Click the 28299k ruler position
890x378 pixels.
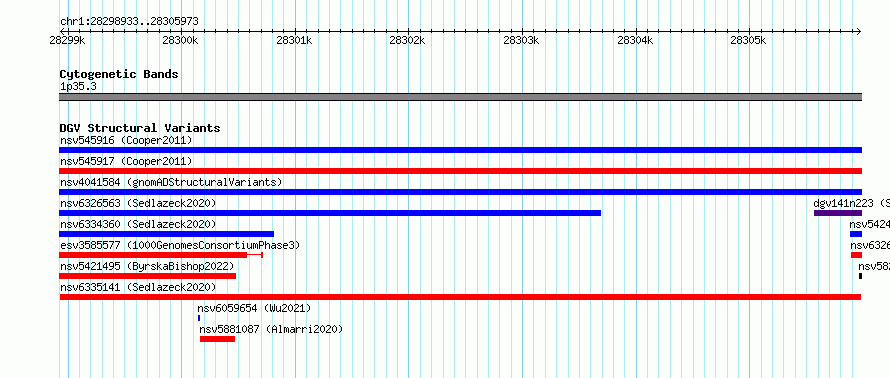pos(68,40)
